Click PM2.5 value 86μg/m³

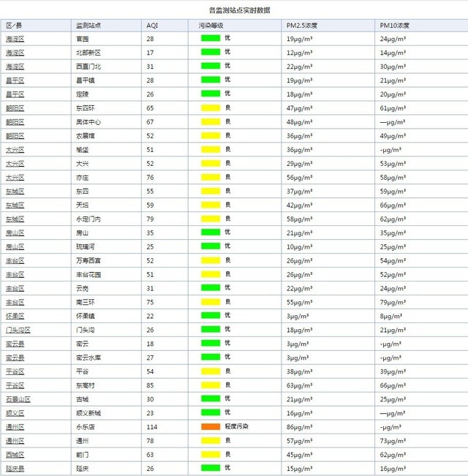[300, 427]
